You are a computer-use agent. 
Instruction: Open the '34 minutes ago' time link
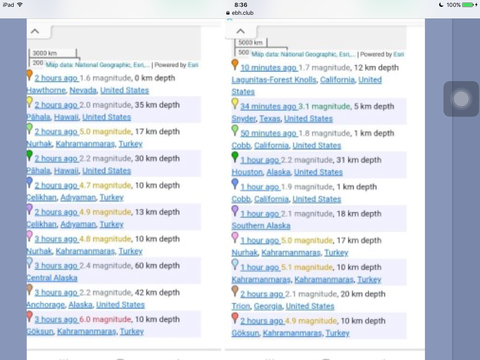(x=268, y=106)
